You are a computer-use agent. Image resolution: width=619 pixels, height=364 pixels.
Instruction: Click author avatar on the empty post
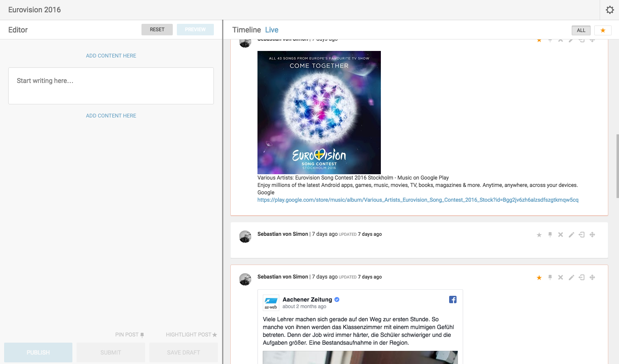[x=245, y=237]
